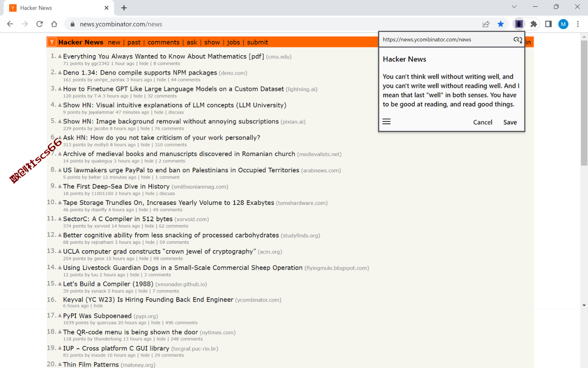588x368 pixels.
Task: Upvote the UCLA cryptography story
Action: pyautogui.click(x=60, y=251)
